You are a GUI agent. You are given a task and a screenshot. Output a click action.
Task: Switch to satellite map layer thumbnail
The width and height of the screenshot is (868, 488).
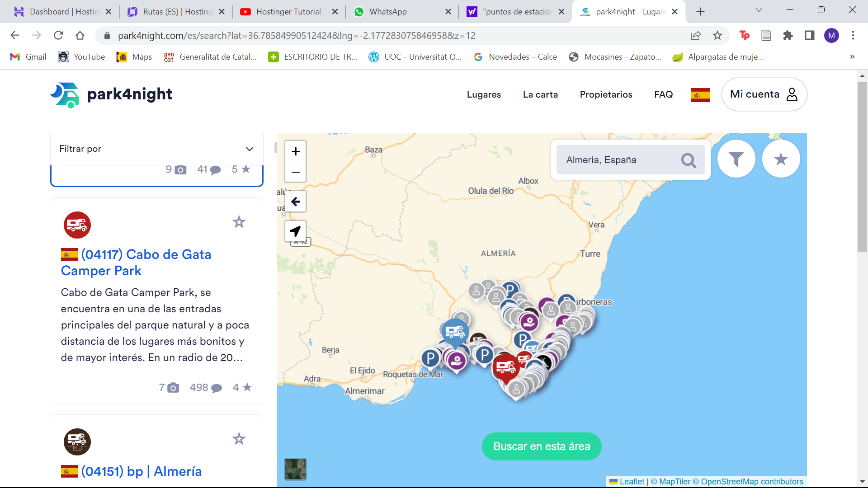pos(295,469)
